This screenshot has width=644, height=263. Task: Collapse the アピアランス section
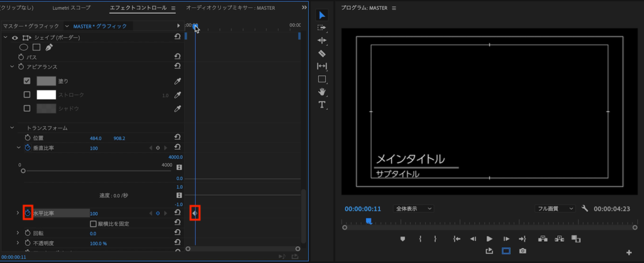click(12, 67)
